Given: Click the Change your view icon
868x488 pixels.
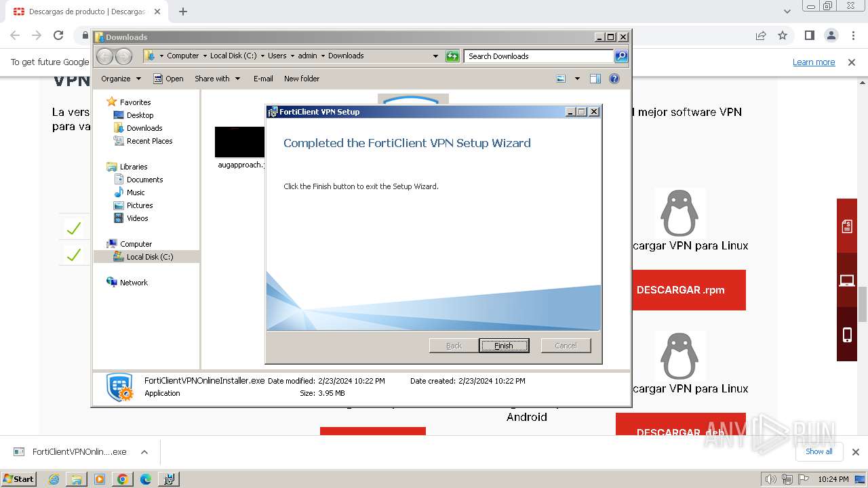Looking at the screenshot, I should [561, 79].
